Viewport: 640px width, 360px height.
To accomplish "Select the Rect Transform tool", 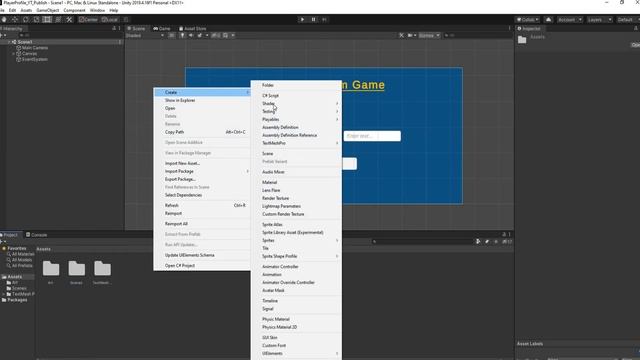I will pyautogui.click(x=47, y=19).
